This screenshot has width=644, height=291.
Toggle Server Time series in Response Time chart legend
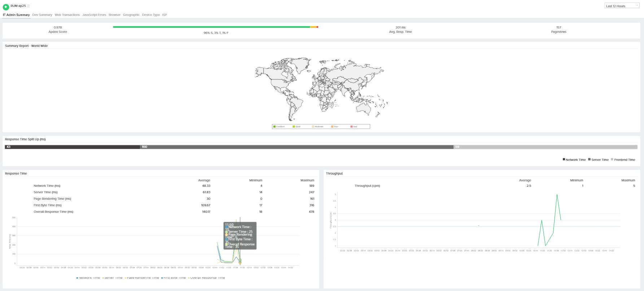click(x=113, y=278)
